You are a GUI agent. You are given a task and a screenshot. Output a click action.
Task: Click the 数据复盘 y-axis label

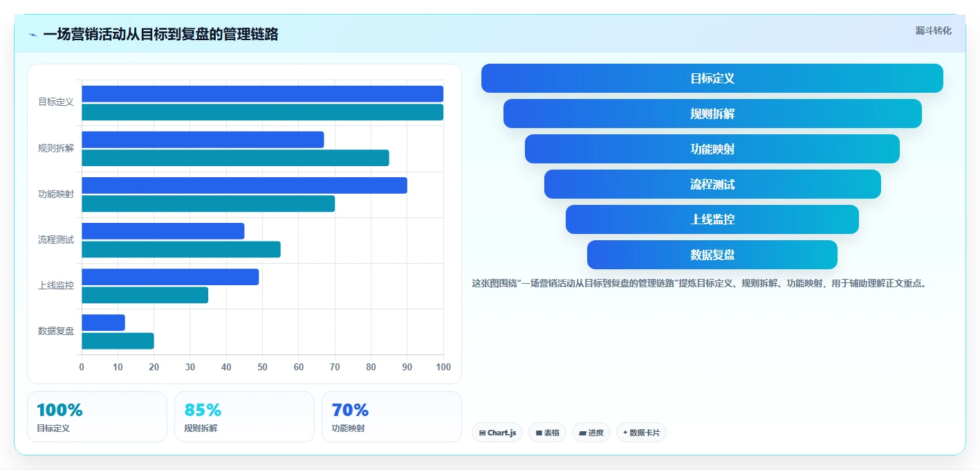tap(56, 331)
